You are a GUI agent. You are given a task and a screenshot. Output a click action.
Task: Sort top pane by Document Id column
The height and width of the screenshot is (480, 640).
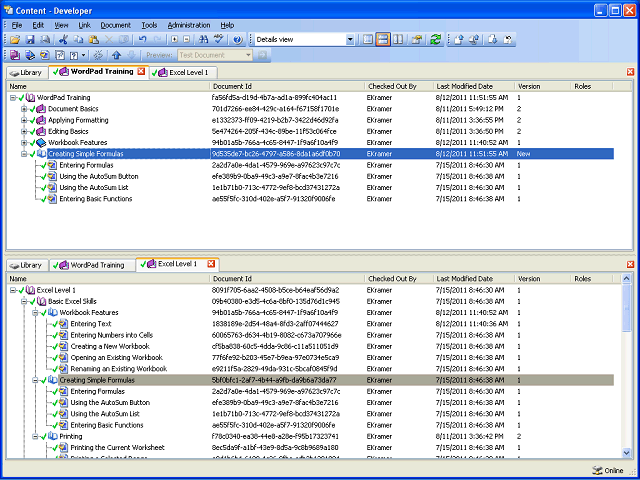pos(287,87)
